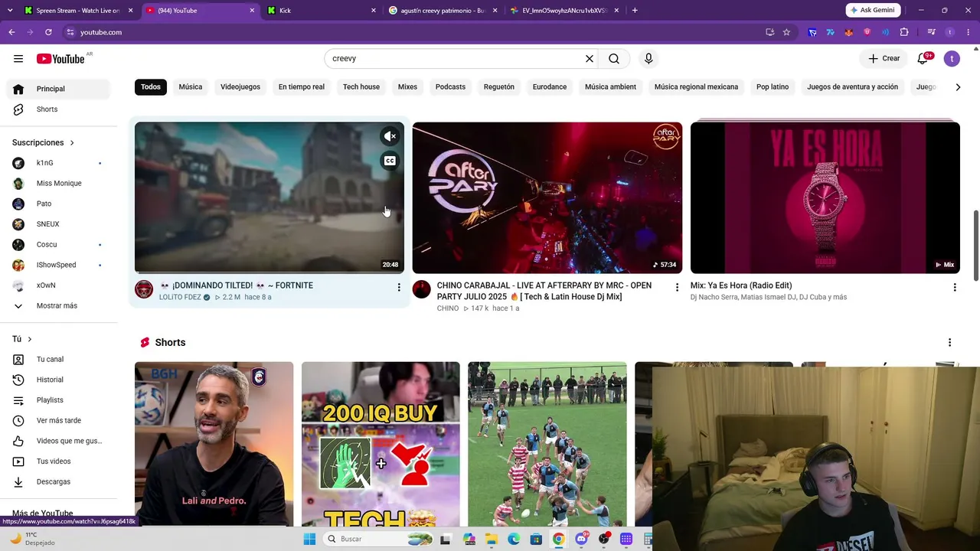This screenshot has width=980, height=551.
Task: Open options for CHINO CARABAJAL video
Action: click(x=677, y=287)
